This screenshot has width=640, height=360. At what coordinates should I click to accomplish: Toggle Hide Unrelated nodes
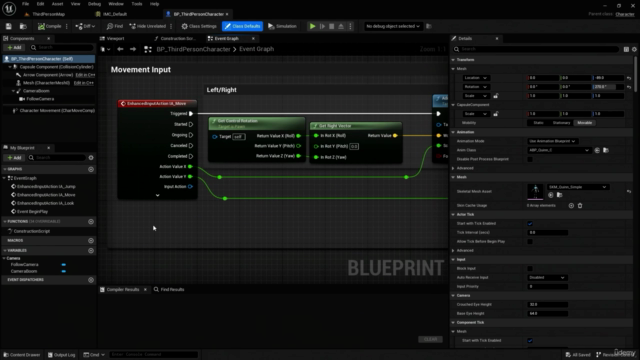[148, 26]
